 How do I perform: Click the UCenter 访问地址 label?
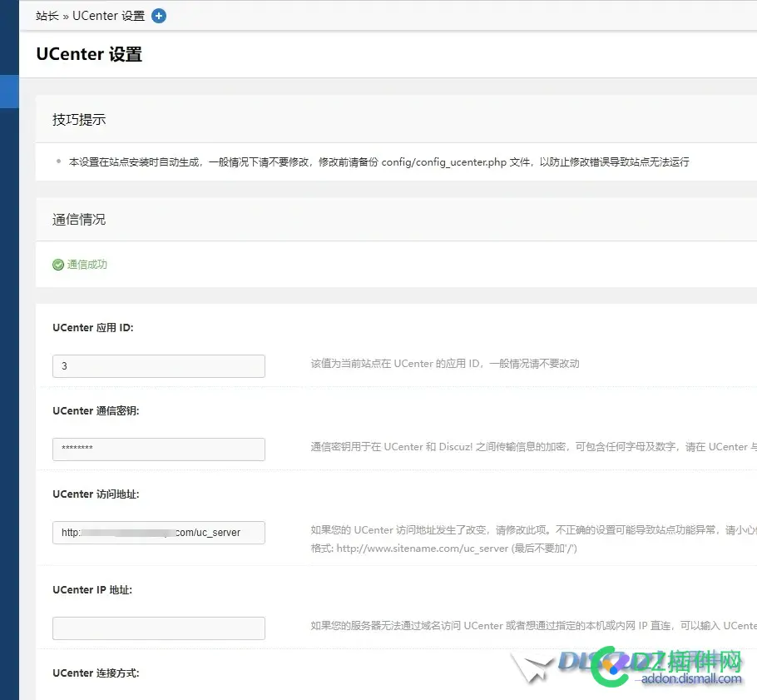pyautogui.click(x=96, y=494)
